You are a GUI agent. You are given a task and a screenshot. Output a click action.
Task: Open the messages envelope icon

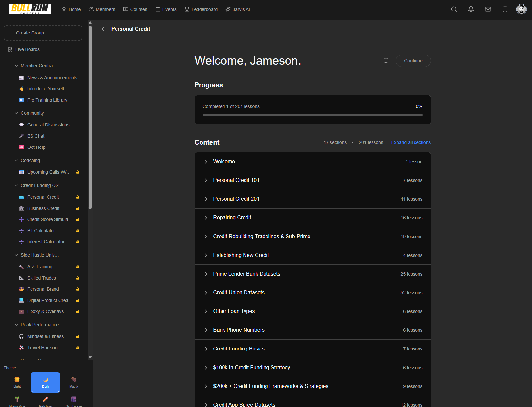488,9
